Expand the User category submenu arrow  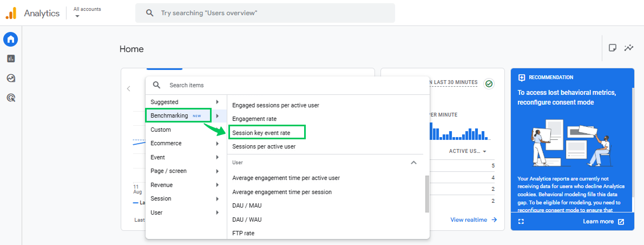[217, 212]
